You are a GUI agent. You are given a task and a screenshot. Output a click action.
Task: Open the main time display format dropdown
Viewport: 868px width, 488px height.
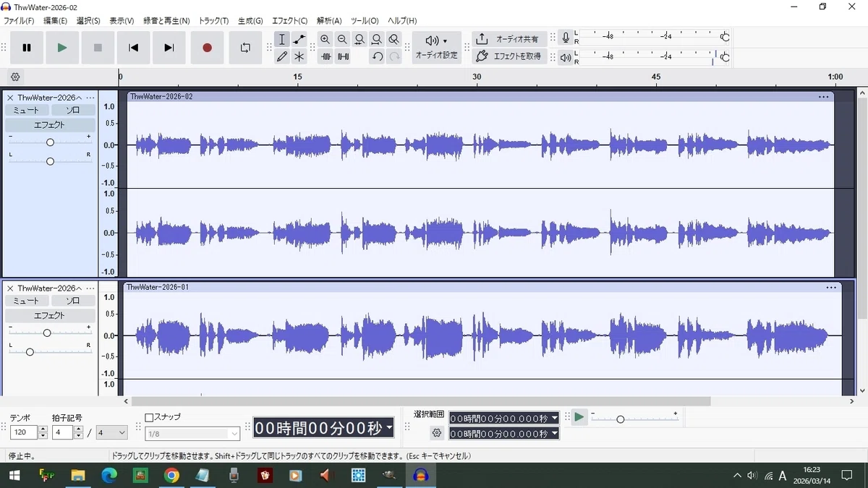coord(389,428)
